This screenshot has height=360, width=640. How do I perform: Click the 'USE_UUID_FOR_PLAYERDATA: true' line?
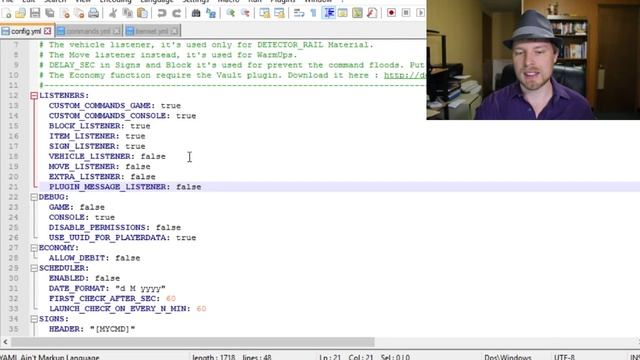122,238
